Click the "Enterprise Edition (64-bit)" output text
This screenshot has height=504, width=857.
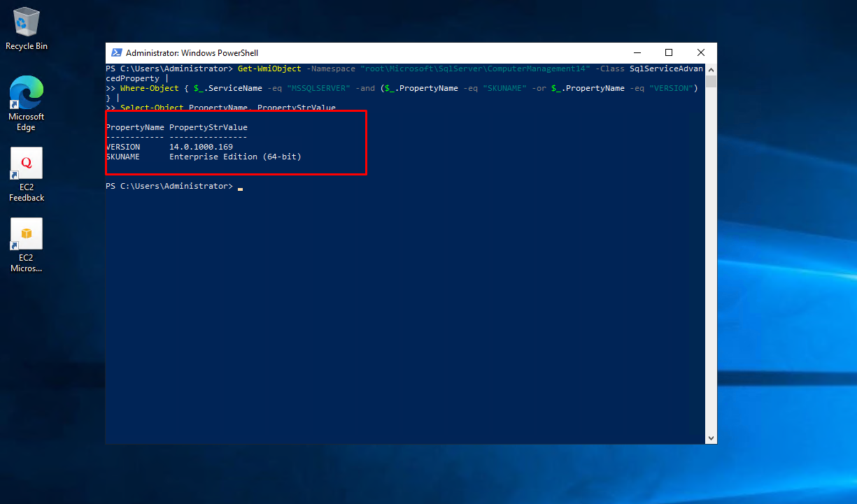pyautogui.click(x=235, y=157)
